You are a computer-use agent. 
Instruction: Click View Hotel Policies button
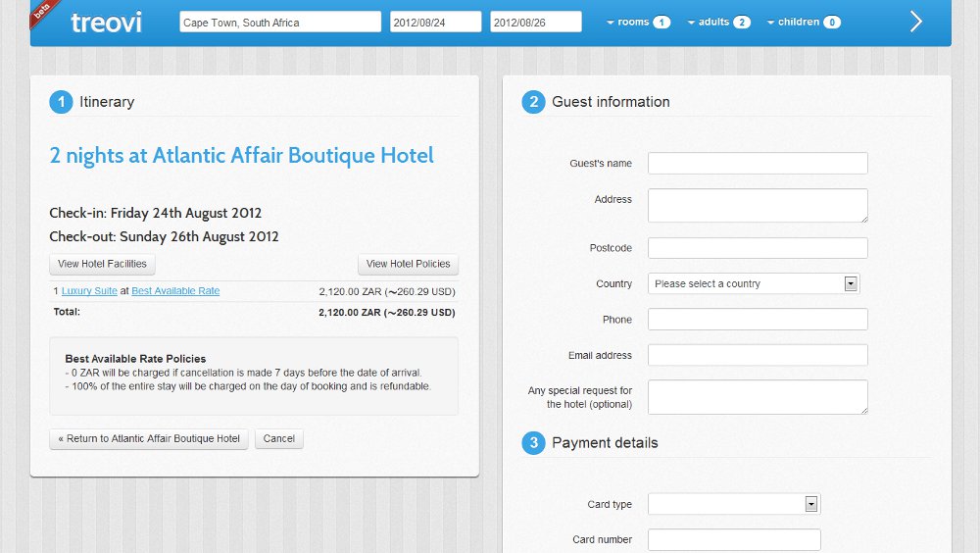(408, 264)
